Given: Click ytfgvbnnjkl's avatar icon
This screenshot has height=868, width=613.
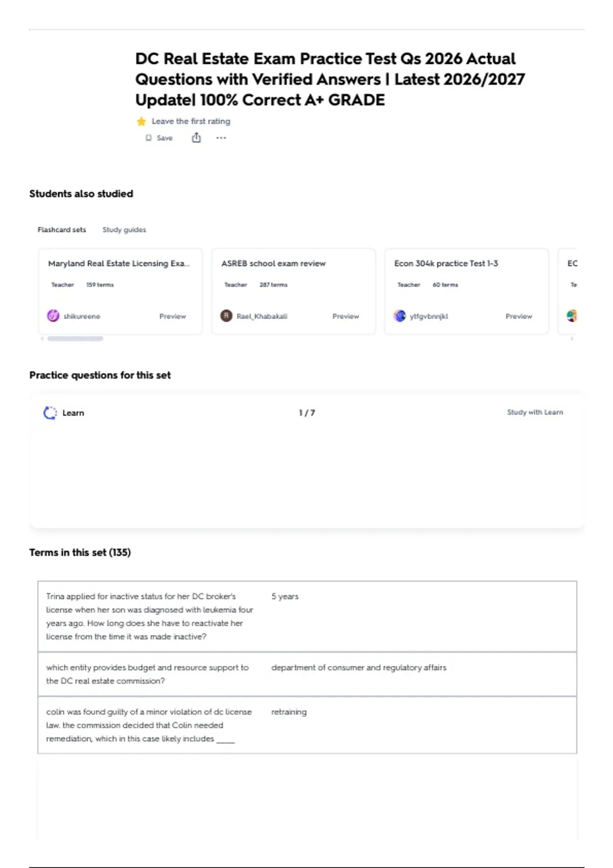Looking at the screenshot, I should pyautogui.click(x=400, y=316).
